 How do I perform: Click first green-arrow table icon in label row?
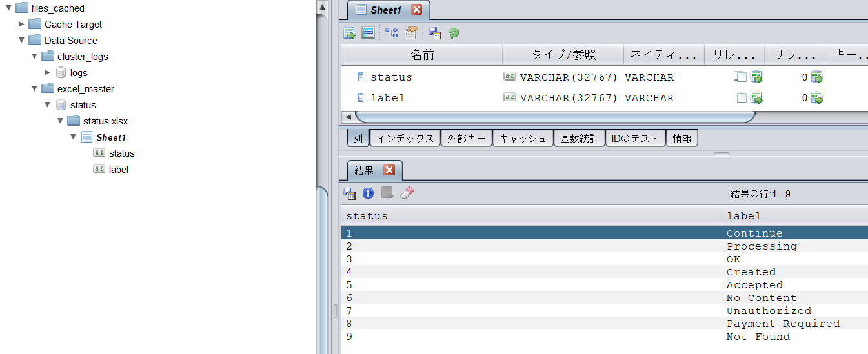(x=756, y=98)
